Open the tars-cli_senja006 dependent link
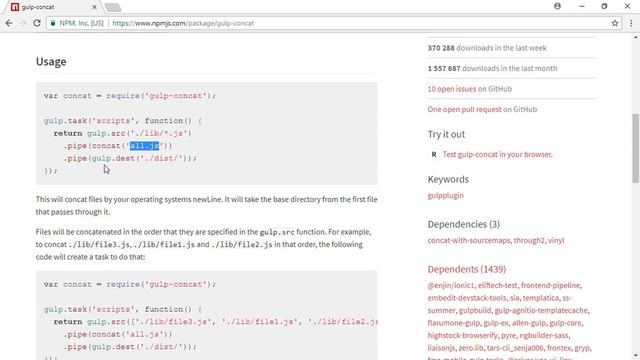Image resolution: width=640 pixels, height=360 pixels. click(x=515, y=348)
